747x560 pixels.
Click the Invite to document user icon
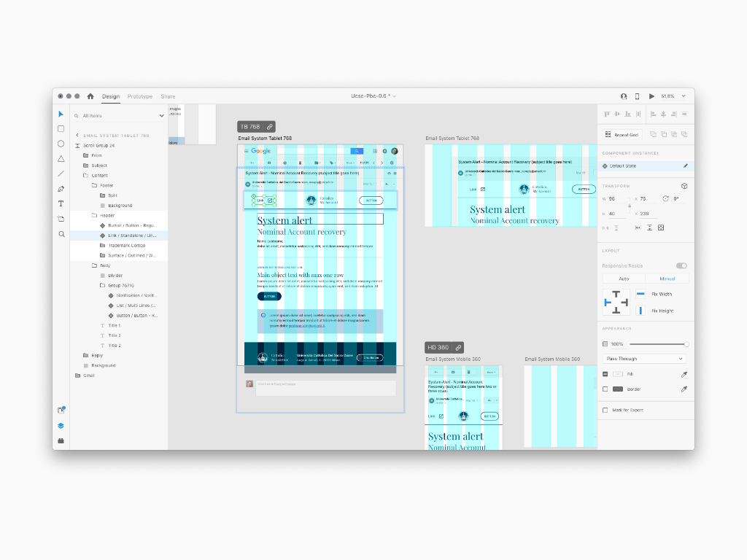tap(624, 96)
